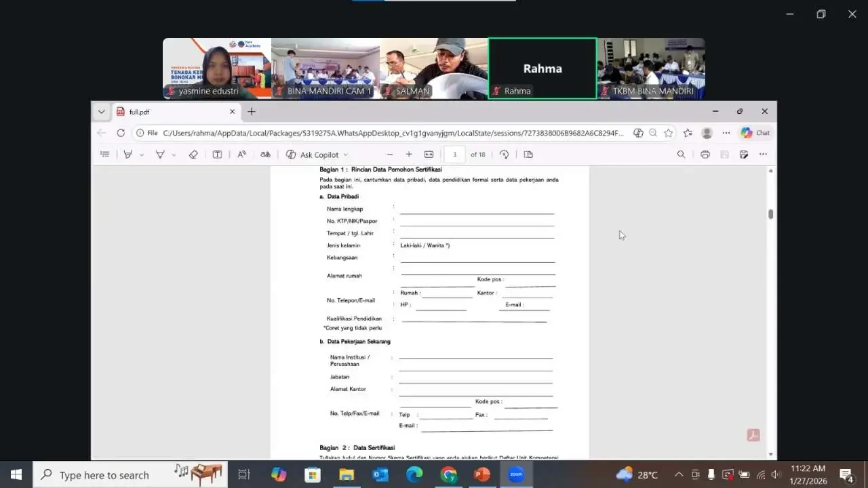Click the Read aloud icon
Viewport: 868px width, 488px height.
click(x=241, y=155)
